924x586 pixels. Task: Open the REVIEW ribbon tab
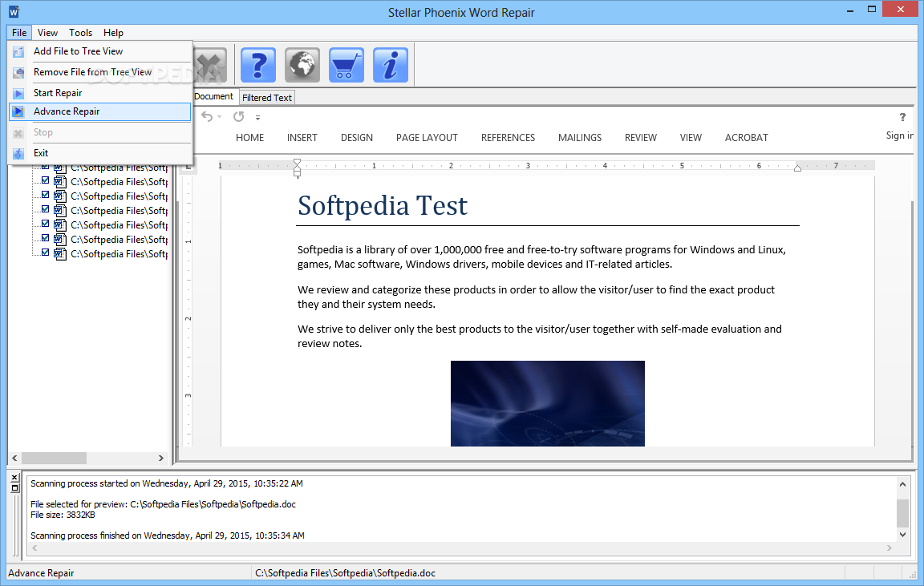coord(641,138)
